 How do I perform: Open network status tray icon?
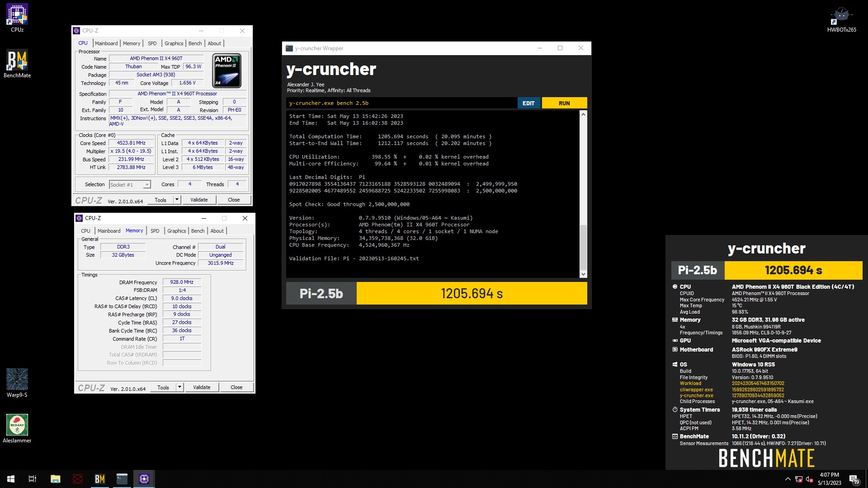pyautogui.click(x=799, y=479)
